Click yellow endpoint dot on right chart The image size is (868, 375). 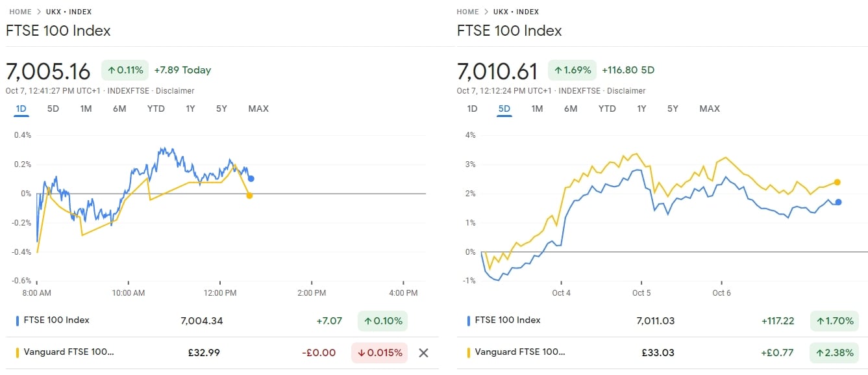point(837,182)
